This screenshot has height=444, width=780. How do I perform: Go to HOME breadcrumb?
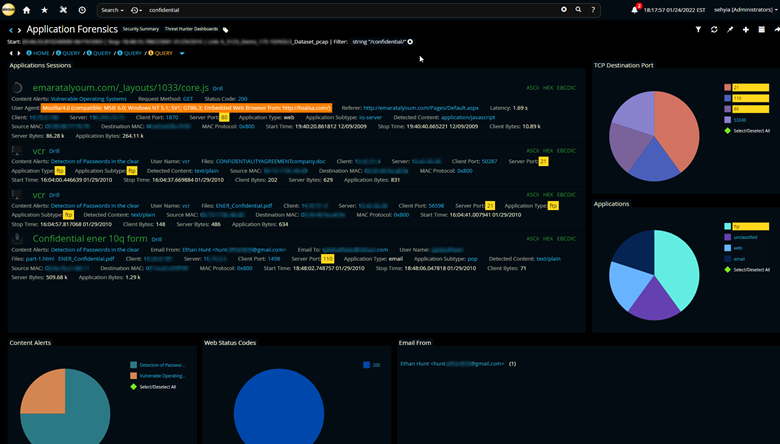[38, 53]
